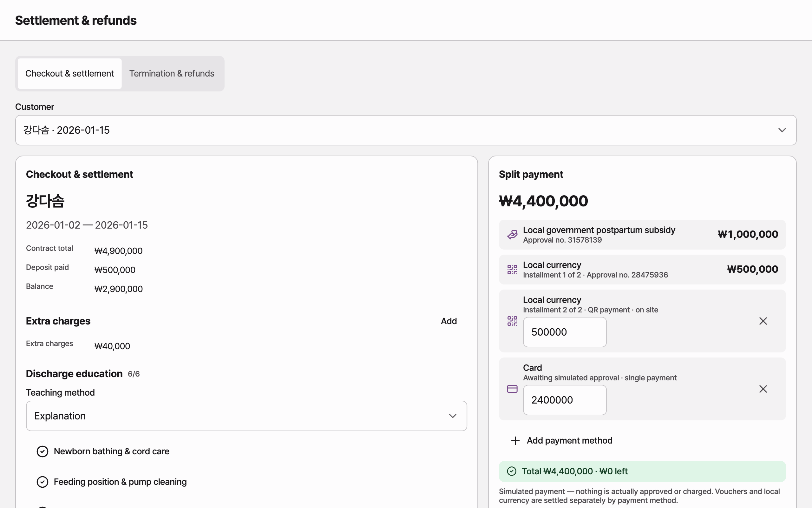Viewport: 812px width, 508px height.
Task: Click the Contract total ₩4,900,000 value
Action: 118,251
